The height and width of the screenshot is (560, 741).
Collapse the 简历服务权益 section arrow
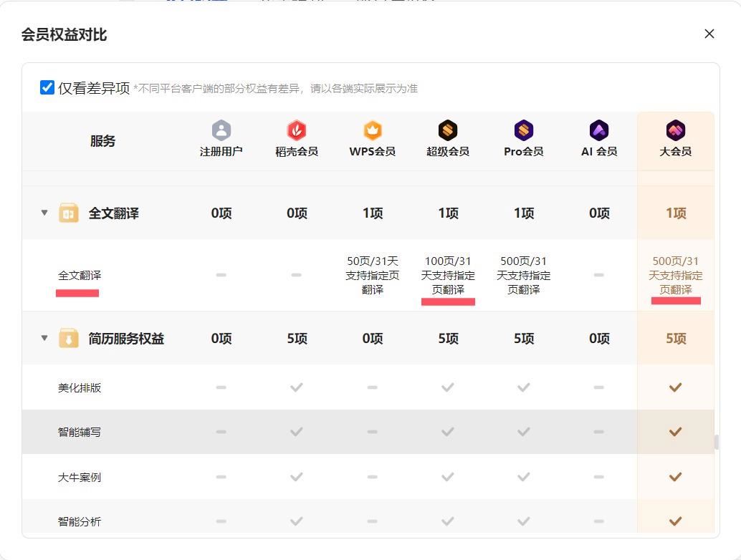(44, 338)
